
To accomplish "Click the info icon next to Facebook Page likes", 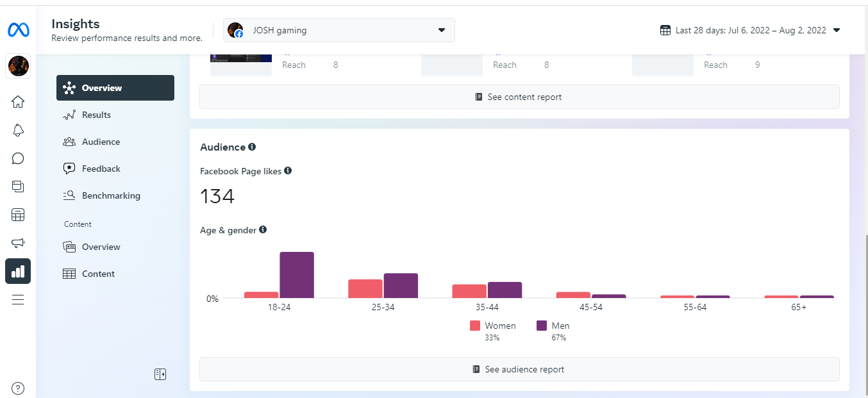I will coord(288,170).
